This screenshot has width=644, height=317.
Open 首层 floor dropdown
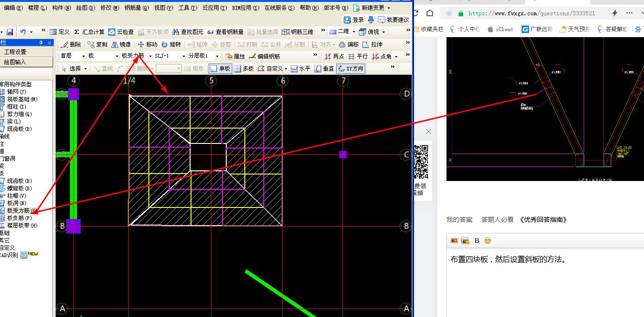click(83, 56)
